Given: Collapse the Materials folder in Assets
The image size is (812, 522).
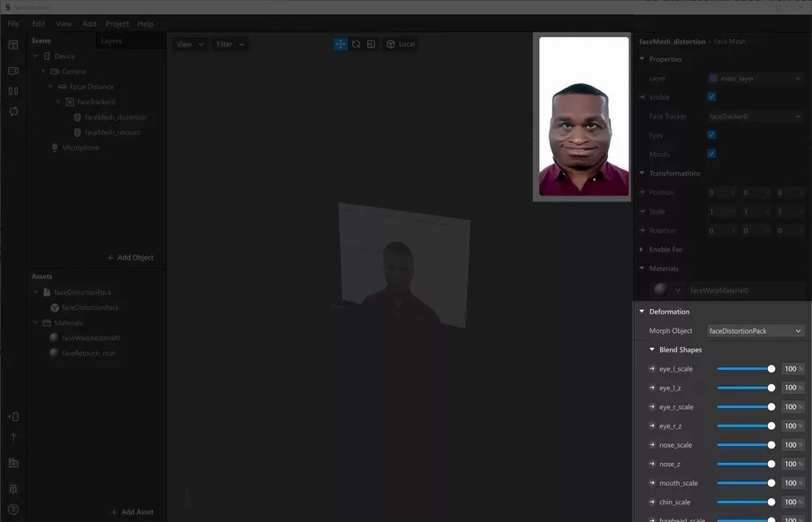Looking at the screenshot, I should coord(35,322).
